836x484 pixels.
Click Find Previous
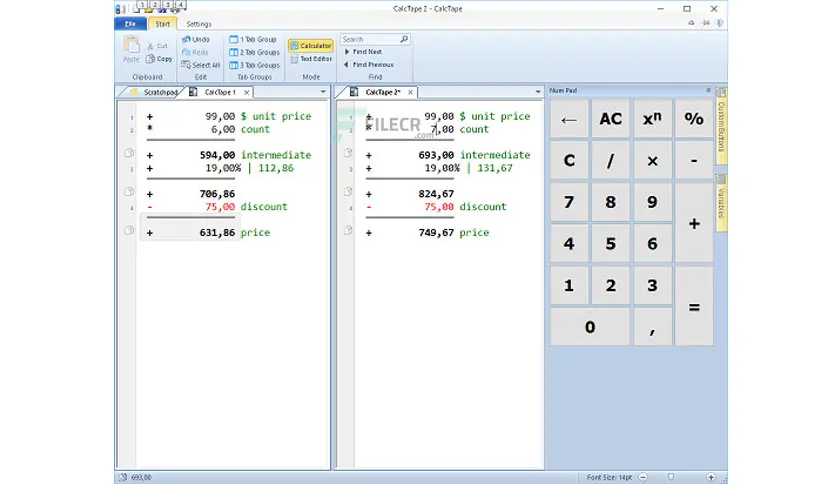tap(368, 64)
